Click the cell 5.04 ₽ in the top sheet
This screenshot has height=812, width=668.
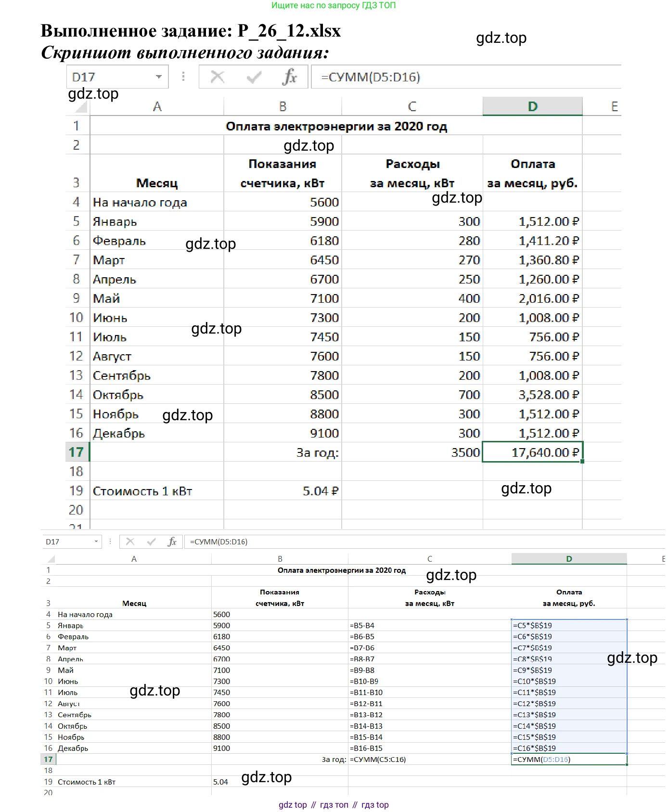[x=283, y=491]
